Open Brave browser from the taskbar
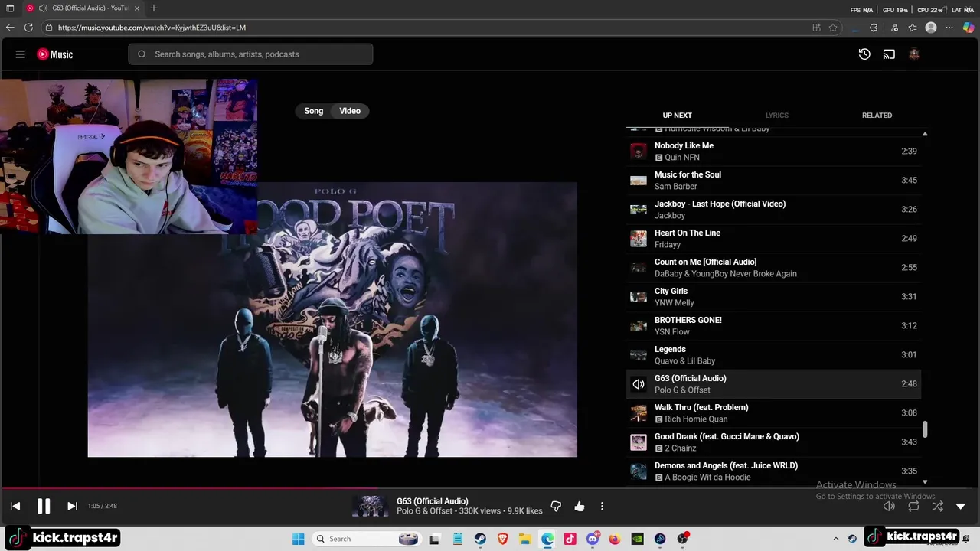The width and height of the screenshot is (980, 551). pyautogui.click(x=502, y=539)
